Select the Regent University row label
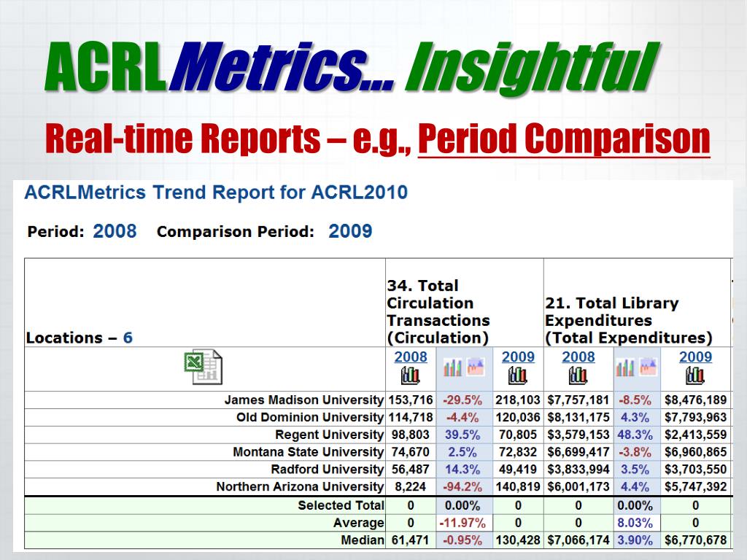The image size is (747, 560). pos(330,435)
